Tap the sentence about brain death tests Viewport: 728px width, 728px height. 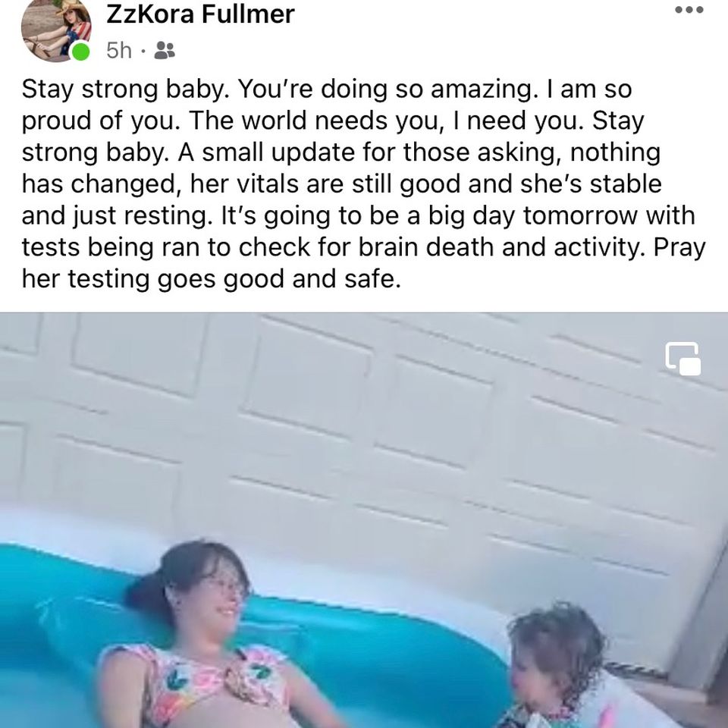click(x=358, y=231)
